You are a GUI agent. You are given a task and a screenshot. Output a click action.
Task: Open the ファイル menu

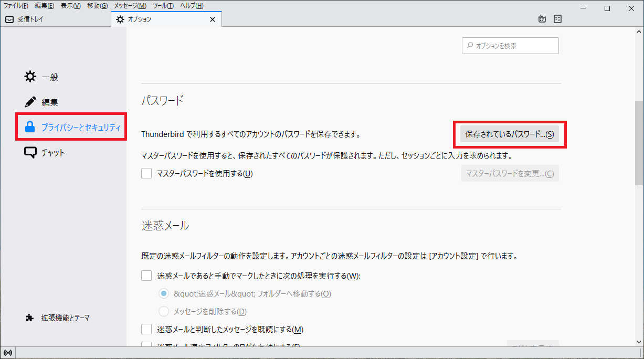(16, 6)
